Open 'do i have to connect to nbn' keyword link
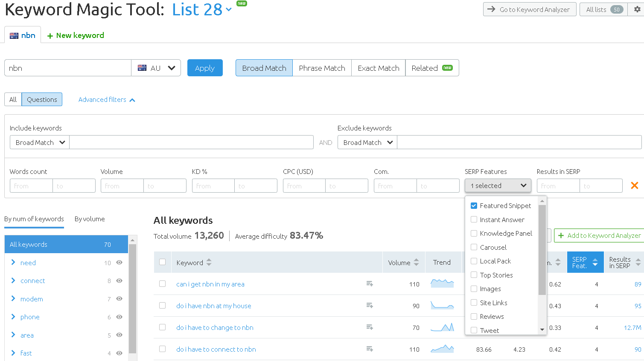The width and height of the screenshot is (644, 361). [216, 349]
